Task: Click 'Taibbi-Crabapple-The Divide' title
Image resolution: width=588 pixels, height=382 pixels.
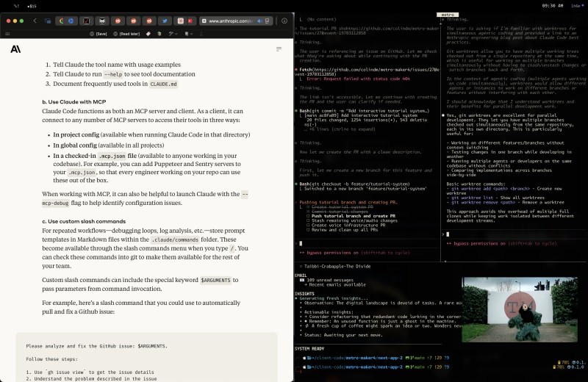Action: pyautogui.click(x=337, y=266)
